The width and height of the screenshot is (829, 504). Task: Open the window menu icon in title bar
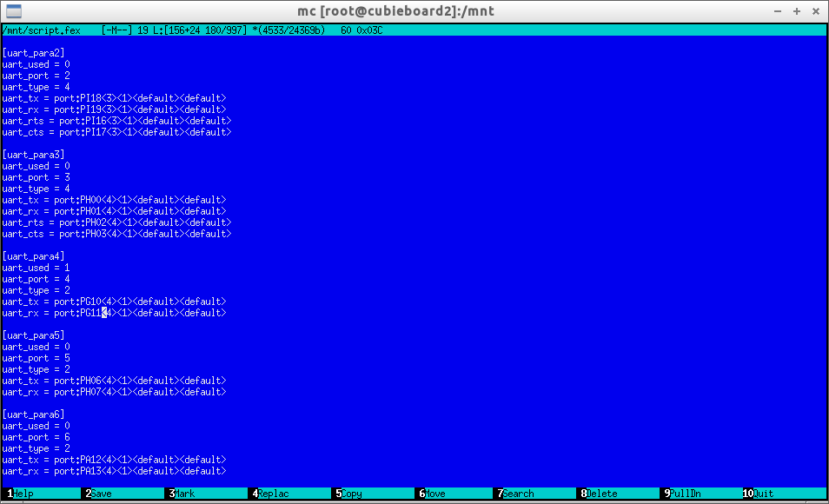pyautogui.click(x=11, y=11)
